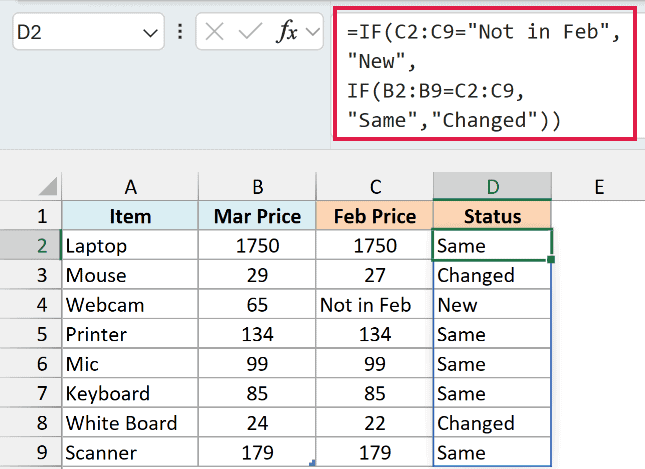Select column D header
This screenshot has height=469, width=645.
point(492,187)
